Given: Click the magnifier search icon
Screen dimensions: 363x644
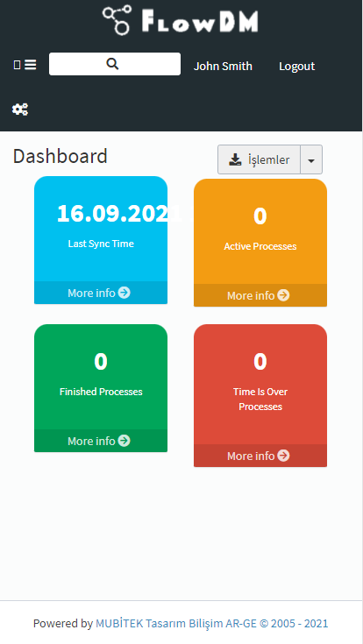Looking at the screenshot, I should click(112, 64).
